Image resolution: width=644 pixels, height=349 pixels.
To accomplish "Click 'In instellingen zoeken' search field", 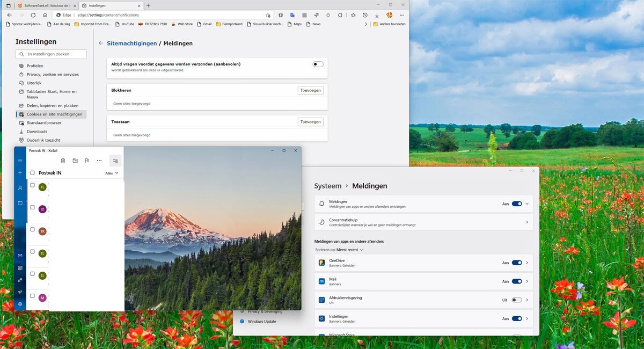I will pos(52,54).
